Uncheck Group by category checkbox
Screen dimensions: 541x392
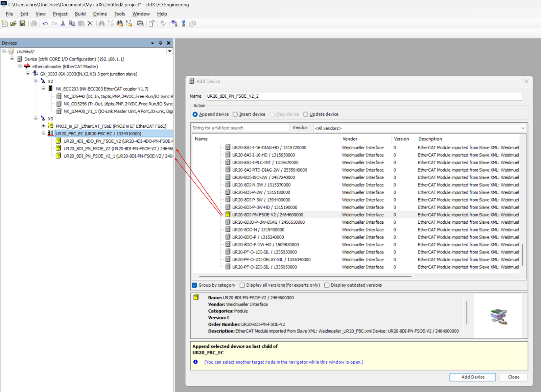click(x=194, y=285)
